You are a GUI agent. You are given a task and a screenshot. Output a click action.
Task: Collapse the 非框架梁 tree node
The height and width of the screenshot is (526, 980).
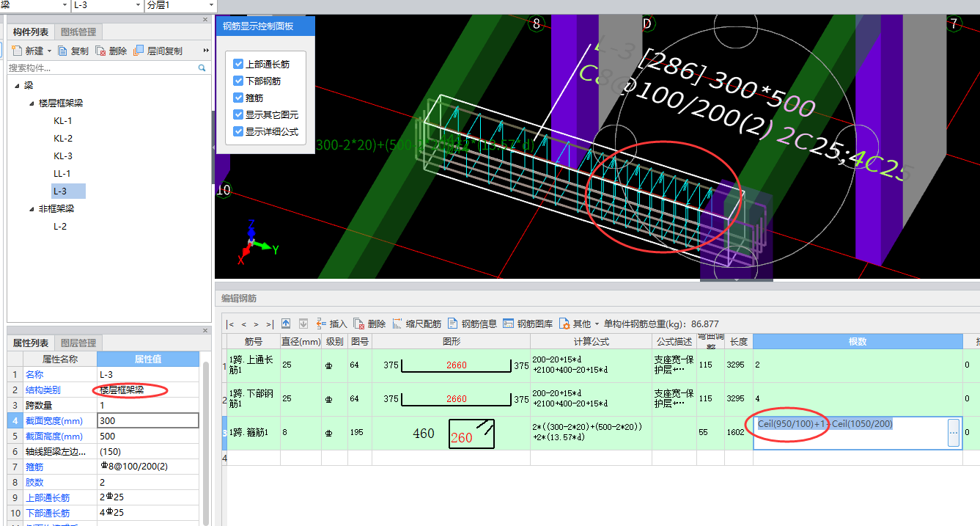click(32, 208)
